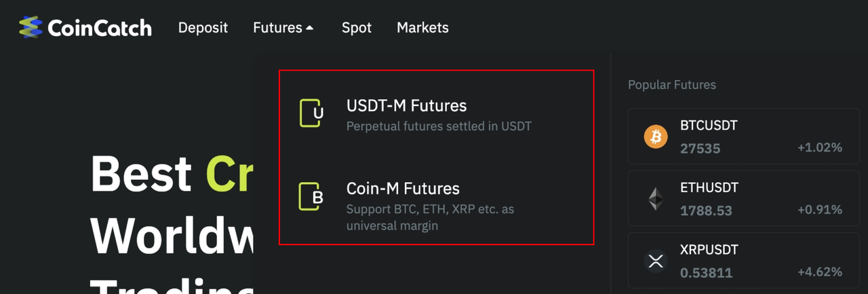This screenshot has height=294, width=868.
Task: Click the BTCUSDT price 27535
Action: [x=700, y=148]
